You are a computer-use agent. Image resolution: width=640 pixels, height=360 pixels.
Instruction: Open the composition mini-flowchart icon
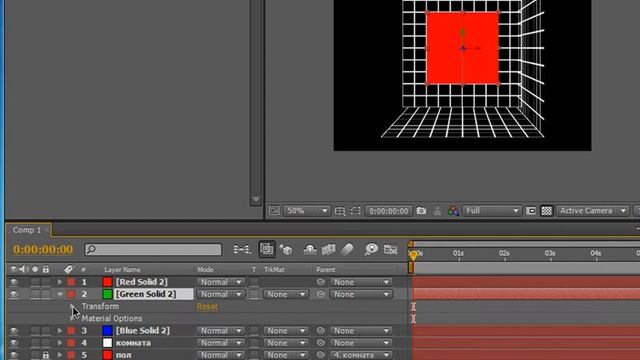pyautogui.click(x=242, y=249)
